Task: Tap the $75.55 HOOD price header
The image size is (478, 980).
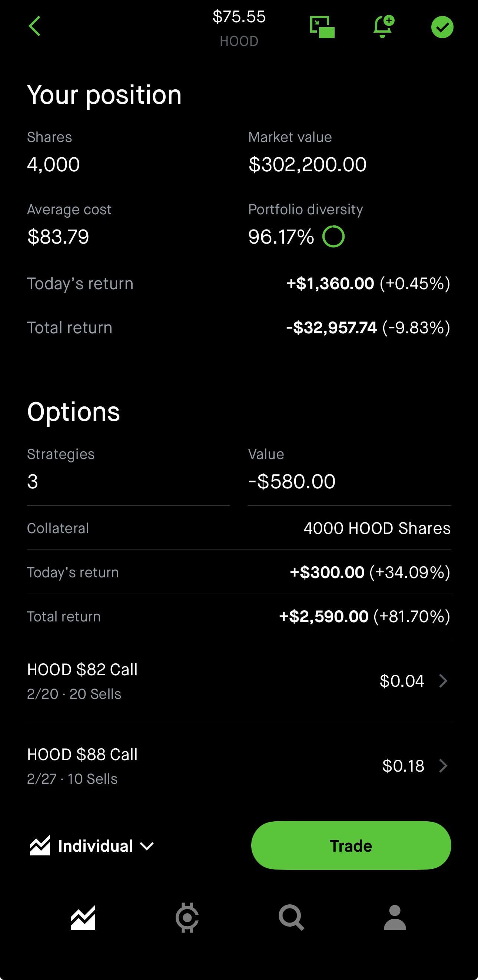Action: [239, 27]
